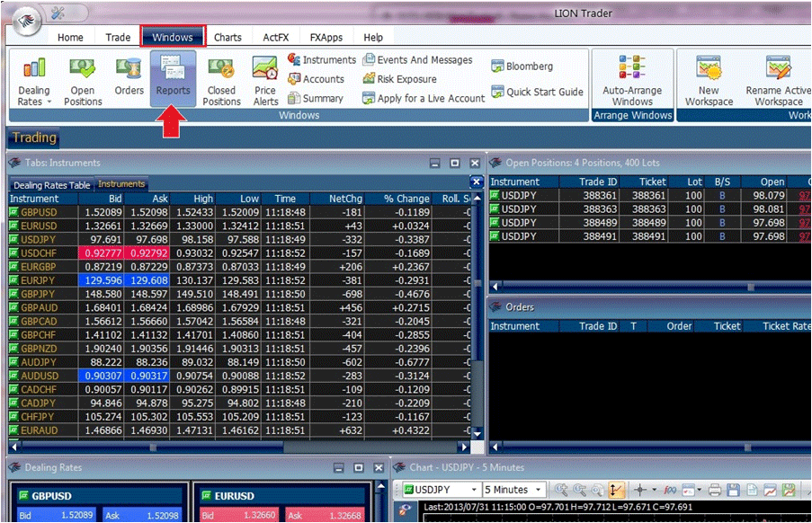Click the quick access tools icon
This screenshot has height=523, width=812.
coord(58,13)
